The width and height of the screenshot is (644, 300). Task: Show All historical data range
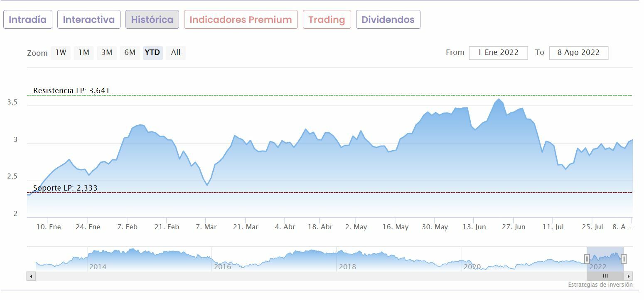[176, 53]
